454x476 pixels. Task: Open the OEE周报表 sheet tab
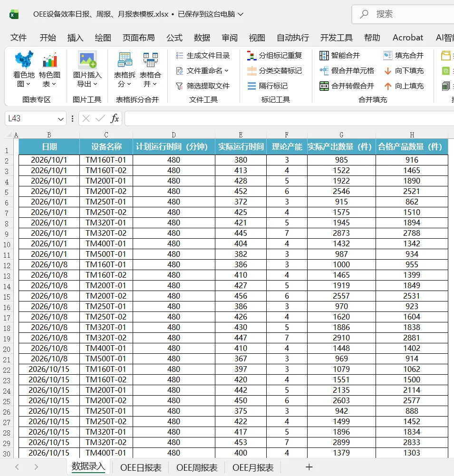pyautogui.click(x=197, y=467)
